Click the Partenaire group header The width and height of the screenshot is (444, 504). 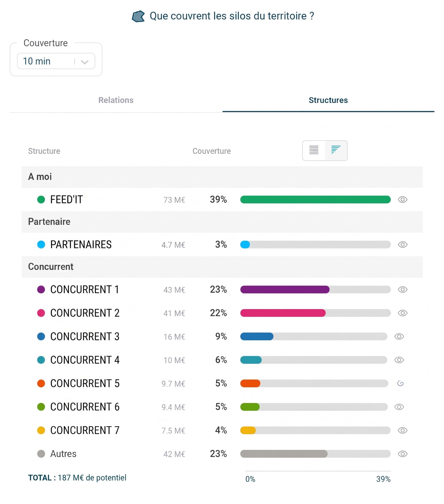pos(222,222)
